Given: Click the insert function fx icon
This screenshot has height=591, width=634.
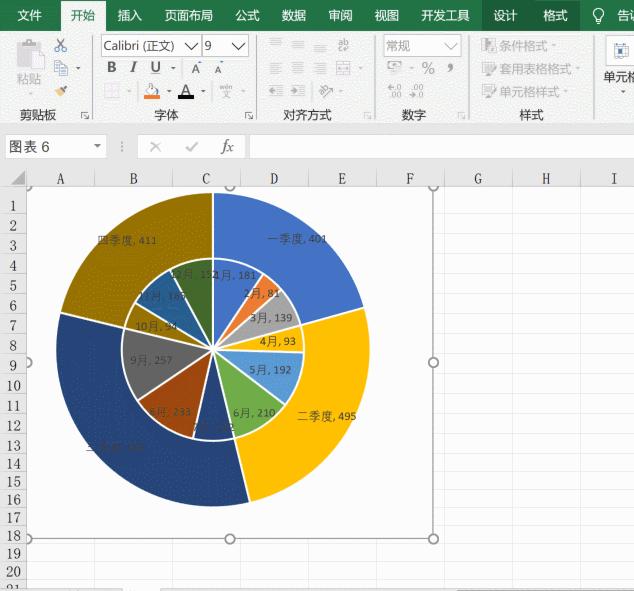Looking at the screenshot, I should coord(227,146).
